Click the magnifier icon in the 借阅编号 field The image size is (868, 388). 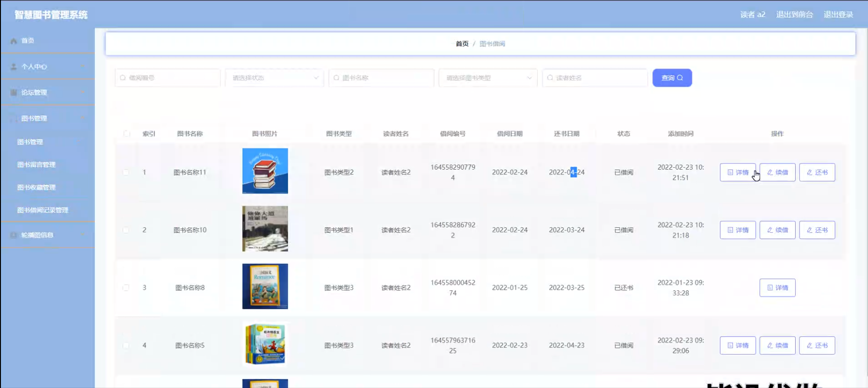coord(123,78)
